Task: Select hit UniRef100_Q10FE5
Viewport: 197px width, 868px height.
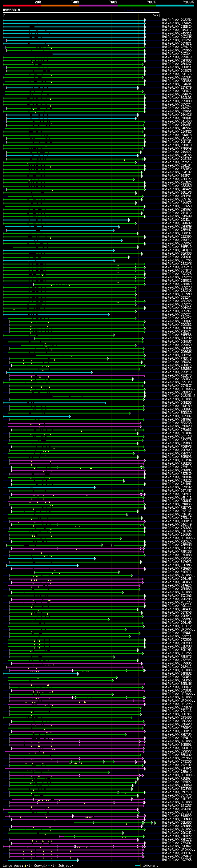Action: pos(177,131)
